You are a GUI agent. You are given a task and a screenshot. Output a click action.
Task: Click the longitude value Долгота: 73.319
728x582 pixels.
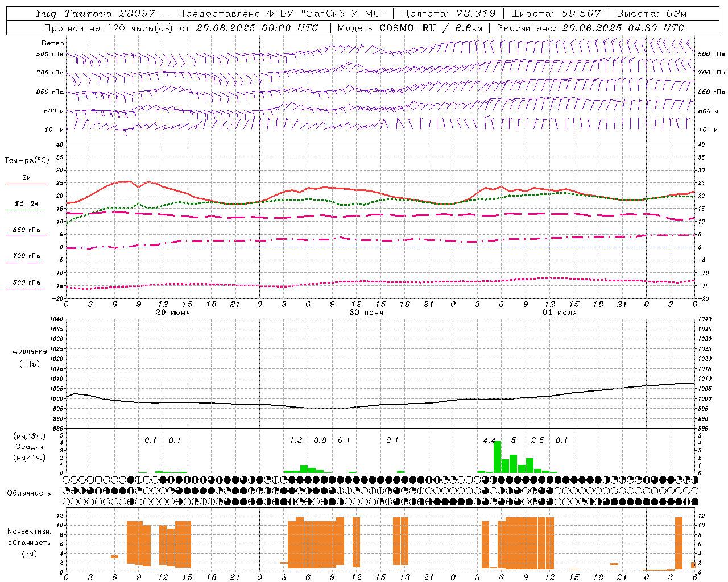[449, 14]
